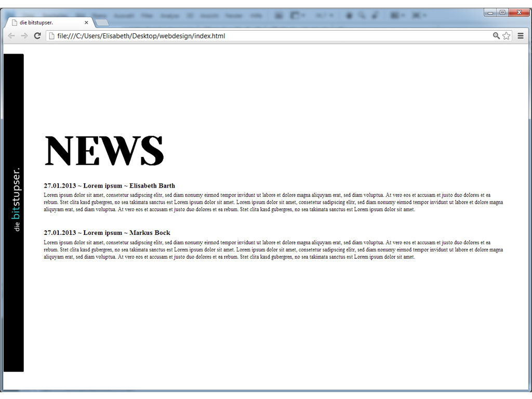
Task: Click the first Lorem ipsum paragraph
Action: click(x=273, y=203)
